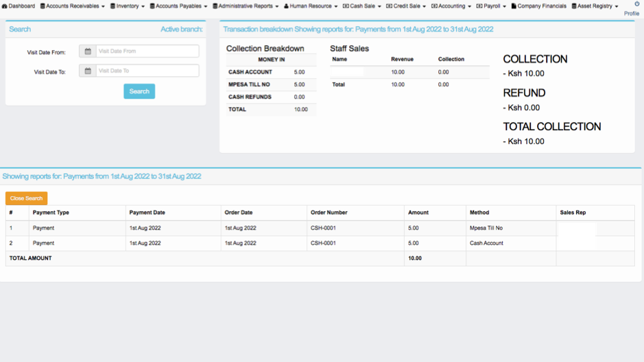
Task: Expand Administrative Reports dropdown arrow
Action: (277, 7)
